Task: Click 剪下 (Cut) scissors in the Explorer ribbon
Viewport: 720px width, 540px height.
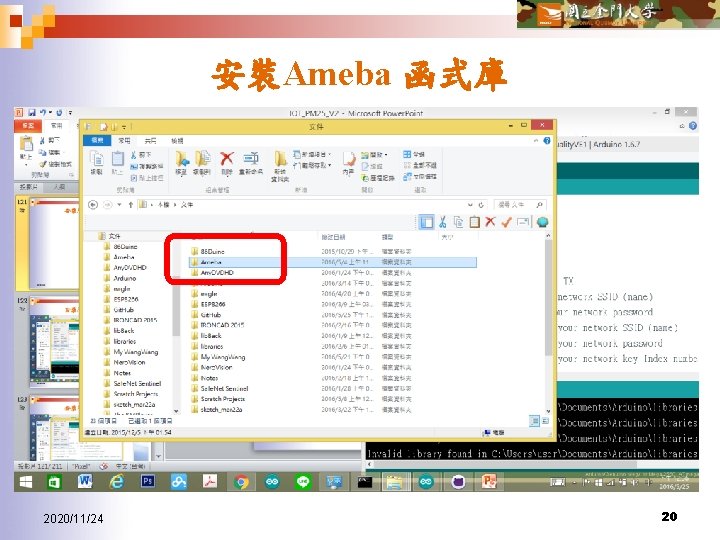Action: [x=141, y=155]
